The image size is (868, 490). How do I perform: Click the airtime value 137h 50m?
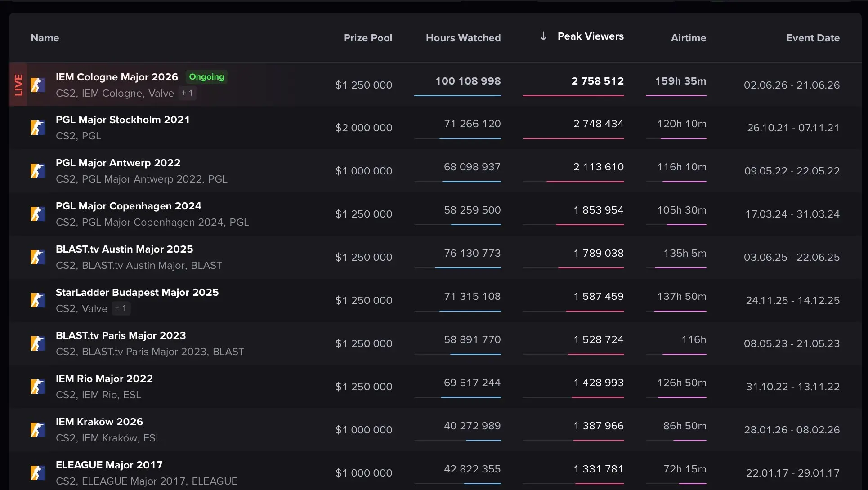click(x=682, y=296)
